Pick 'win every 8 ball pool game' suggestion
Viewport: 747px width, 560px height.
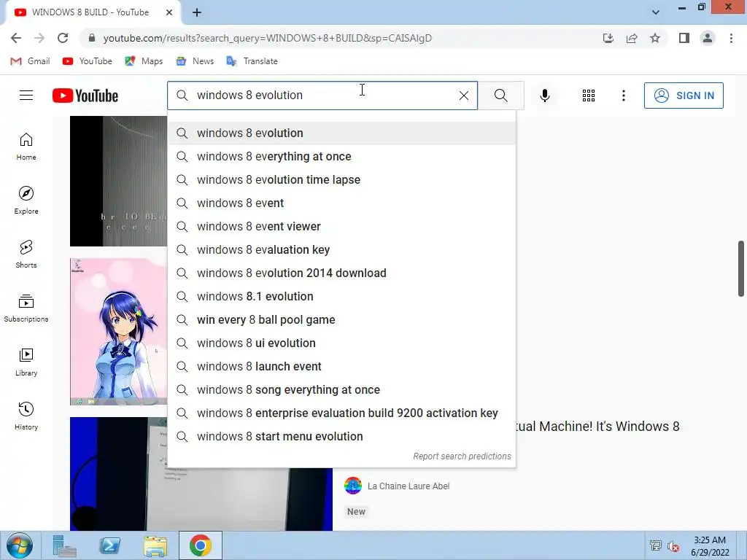click(x=341, y=319)
